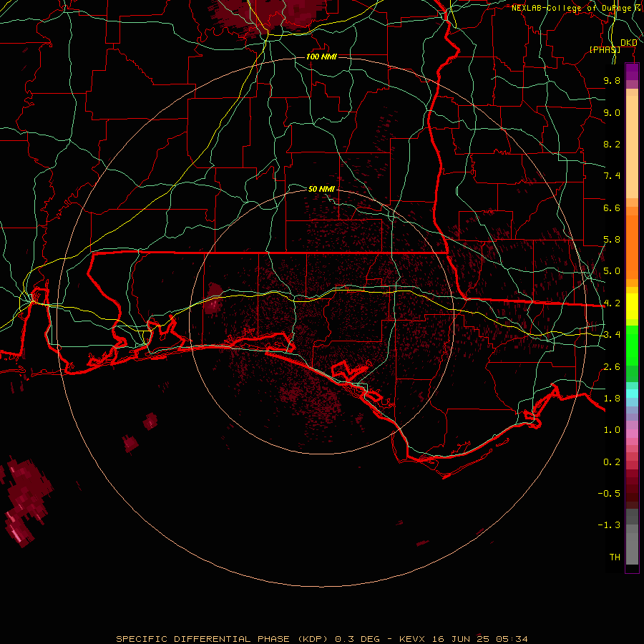Viewport: 644px width, 644px height.
Task: Select the 1.8 legend value
Action: coord(612,399)
